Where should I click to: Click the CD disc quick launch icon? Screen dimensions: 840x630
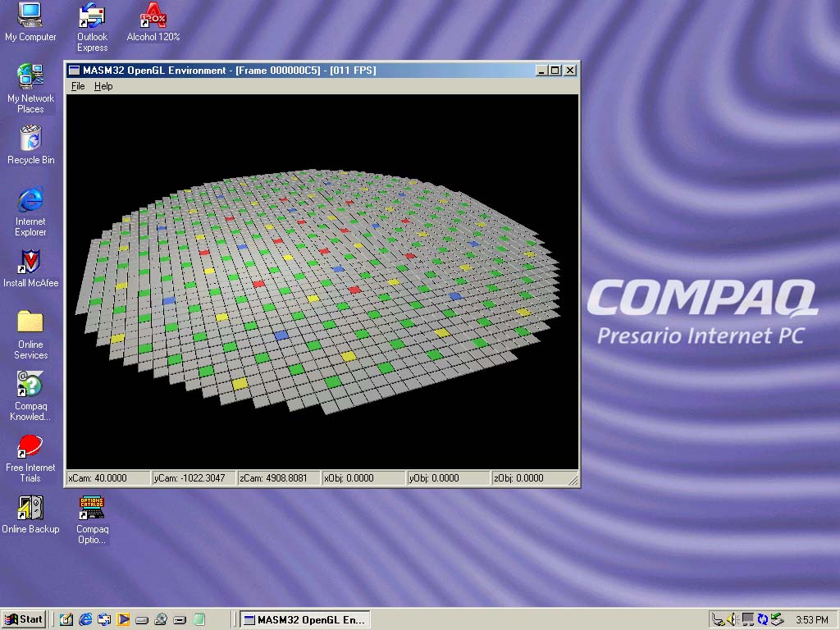click(x=160, y=620)
